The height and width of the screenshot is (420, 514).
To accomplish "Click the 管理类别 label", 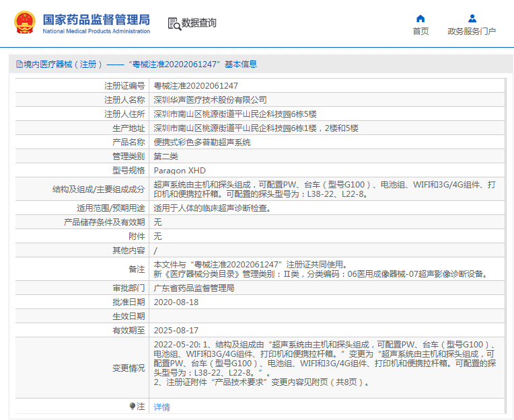I will pyautogui.click(x=128, y=156).
